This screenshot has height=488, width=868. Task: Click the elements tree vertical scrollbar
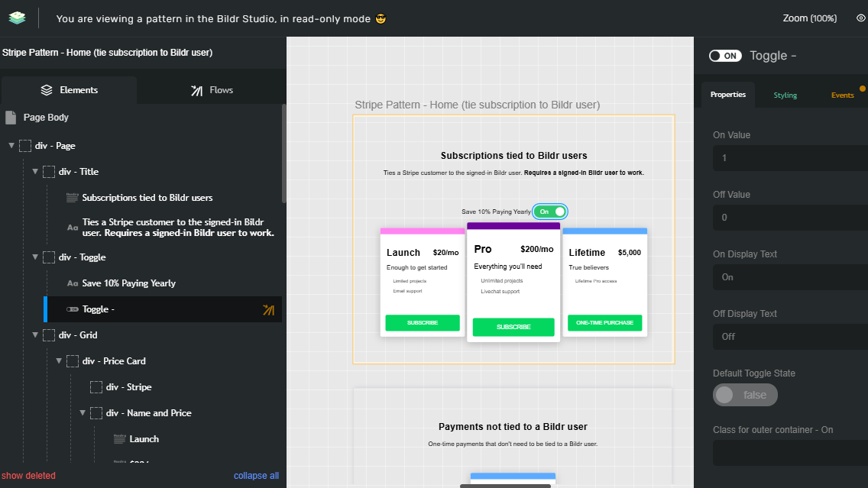pos(284,154)
